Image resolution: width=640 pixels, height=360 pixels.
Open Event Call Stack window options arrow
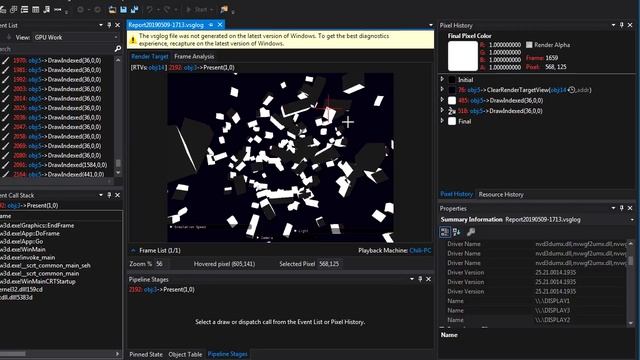[x=101, y=195]
